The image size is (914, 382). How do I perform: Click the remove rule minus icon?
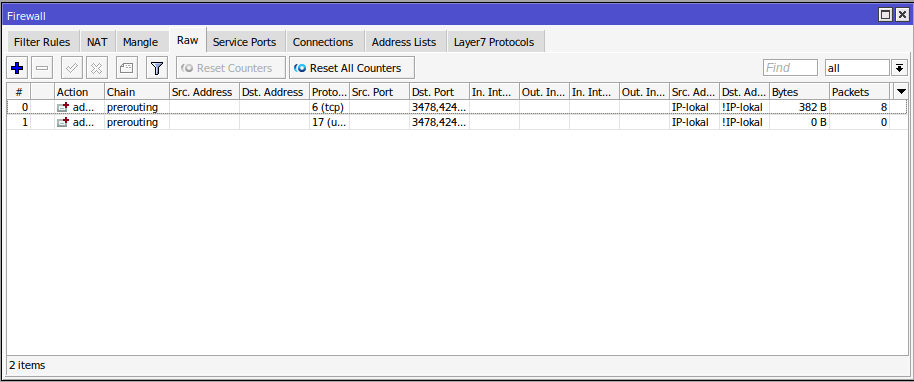(x=42, y=68)
